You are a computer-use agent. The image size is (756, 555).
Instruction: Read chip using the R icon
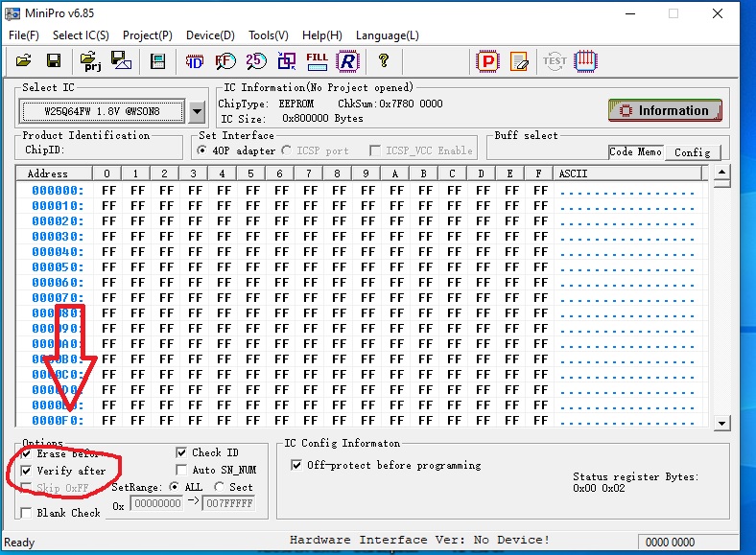pos(348,61)
